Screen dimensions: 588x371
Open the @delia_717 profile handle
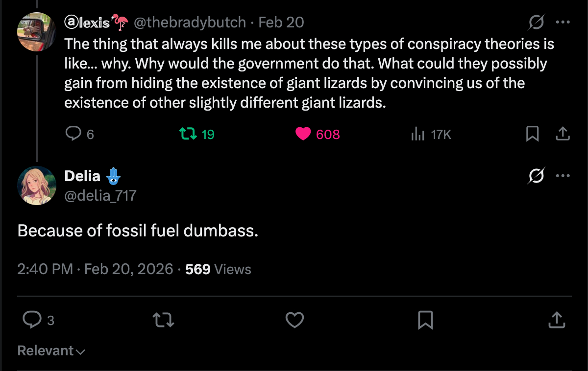tap(100, 196)
